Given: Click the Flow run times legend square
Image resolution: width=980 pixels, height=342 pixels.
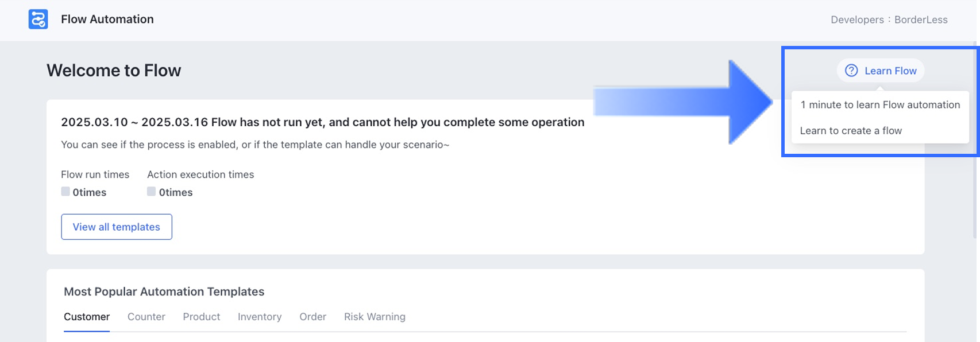Looking at the screenshot, I should tap(65, 192).
